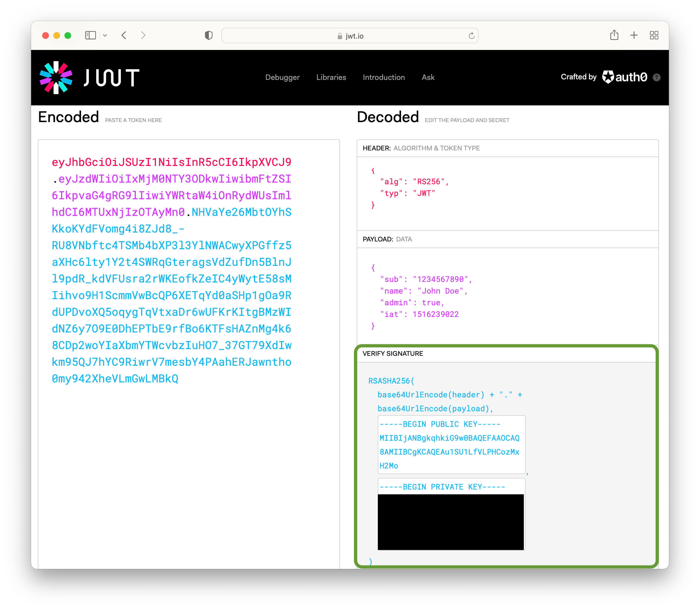Open the sidebar options dropdown chevron
The width and height of the screenshot is (700, 610).
(105, 36)
